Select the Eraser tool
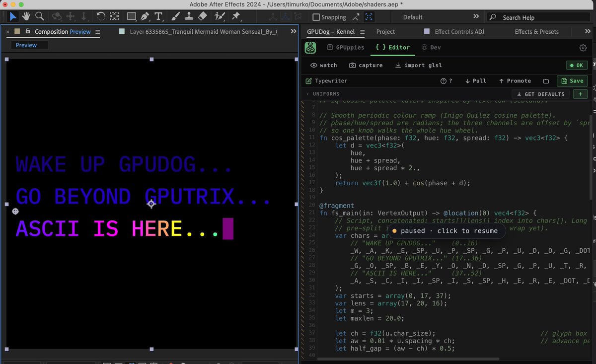 pos(202,16)
